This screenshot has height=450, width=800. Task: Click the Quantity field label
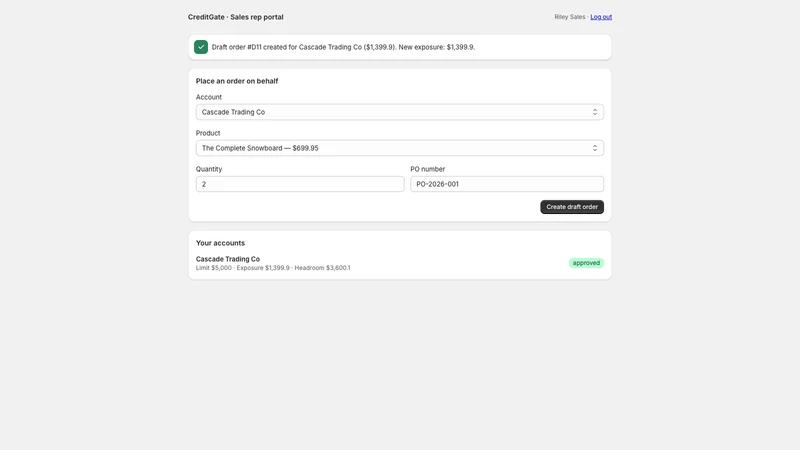tap(209, 169)
